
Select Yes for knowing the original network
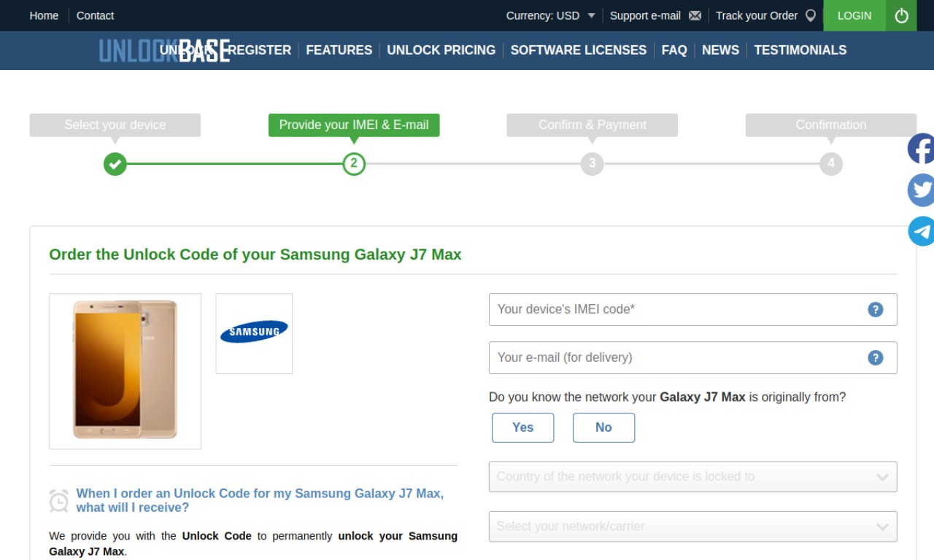(x=522, y=427)
